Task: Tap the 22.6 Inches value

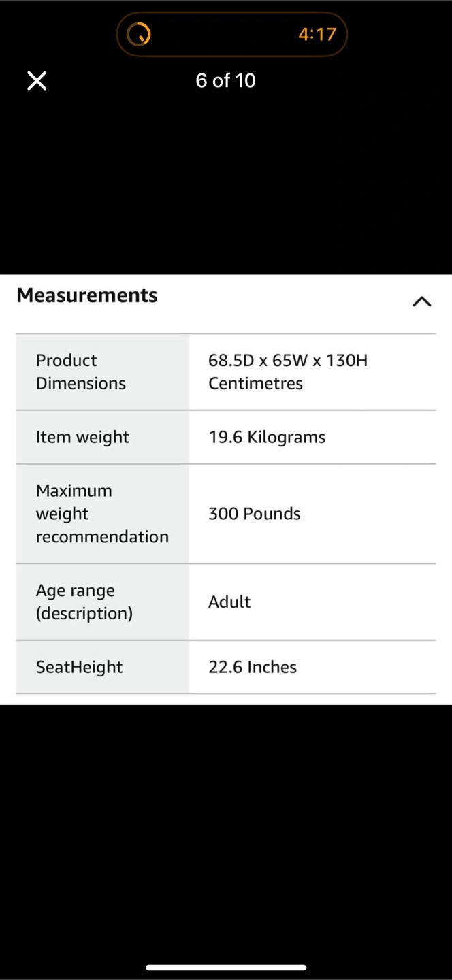Action: 253,667
